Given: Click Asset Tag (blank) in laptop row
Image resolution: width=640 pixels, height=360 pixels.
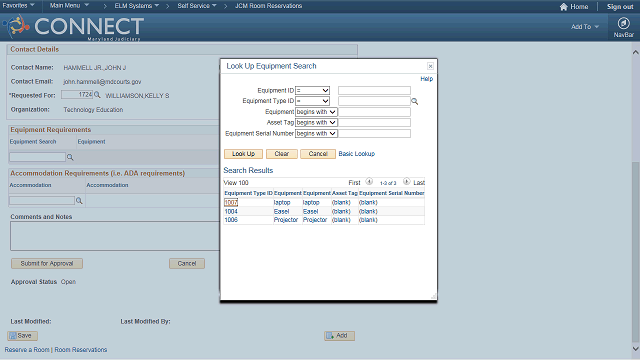Looking at the screenshot, I should [341, 202].
